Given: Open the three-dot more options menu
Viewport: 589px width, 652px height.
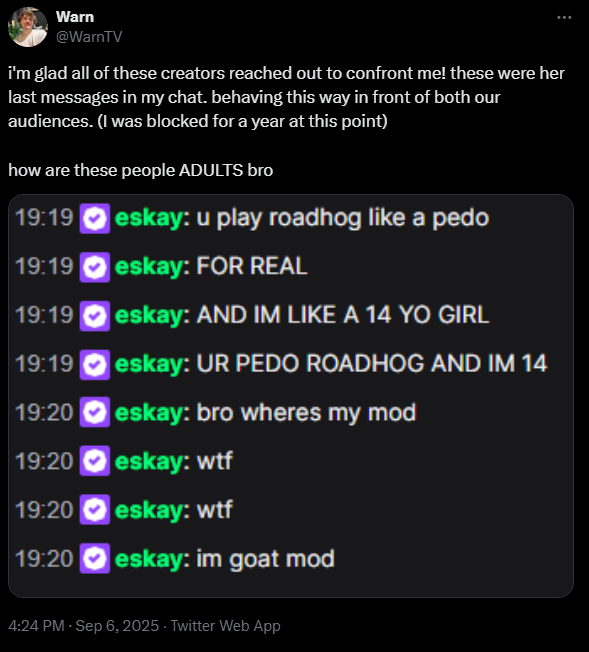Looking at the screenshot, I should point(564,17).
